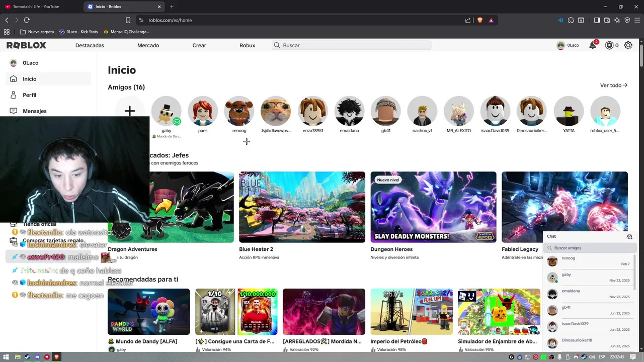Click the apps grid icon in bookmarks bar
Viewport: 644px width, 362px height.
click(7, 32)
